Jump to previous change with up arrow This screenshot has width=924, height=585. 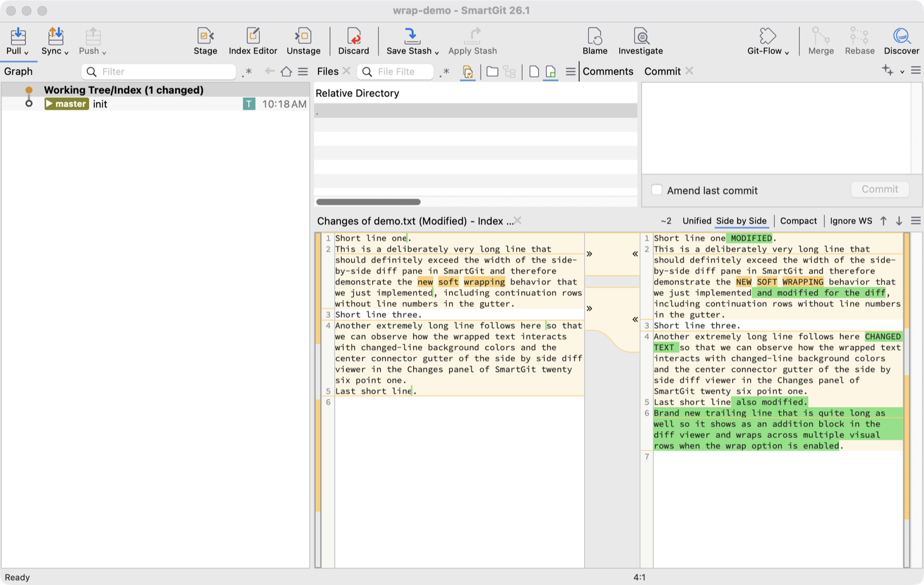[x=884, y=221]
